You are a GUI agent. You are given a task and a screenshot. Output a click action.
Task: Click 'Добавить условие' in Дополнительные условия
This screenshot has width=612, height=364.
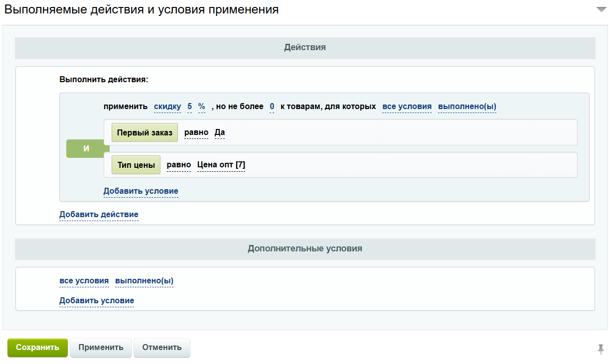[97, 301]
